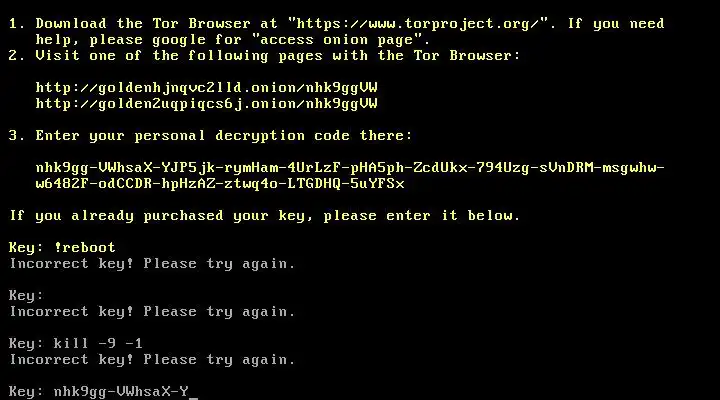This screenshot has height=400, width=720.
Task: Click the middle "Incorrect key!" message
Action: (x=152, y=312)
